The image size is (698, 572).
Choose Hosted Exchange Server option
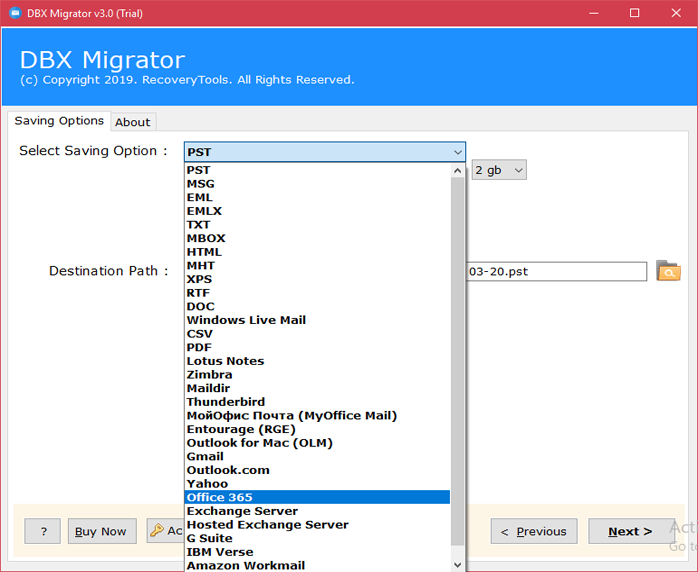coord(317,525)
